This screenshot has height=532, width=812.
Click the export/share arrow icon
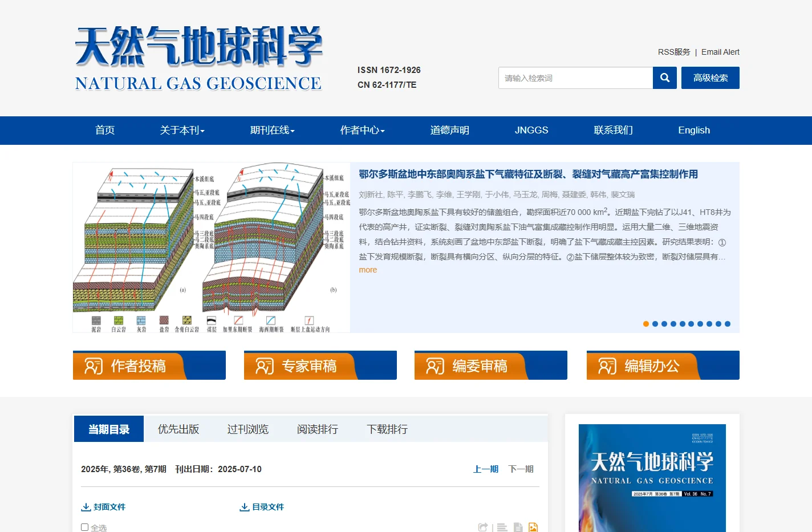(483, 527)
